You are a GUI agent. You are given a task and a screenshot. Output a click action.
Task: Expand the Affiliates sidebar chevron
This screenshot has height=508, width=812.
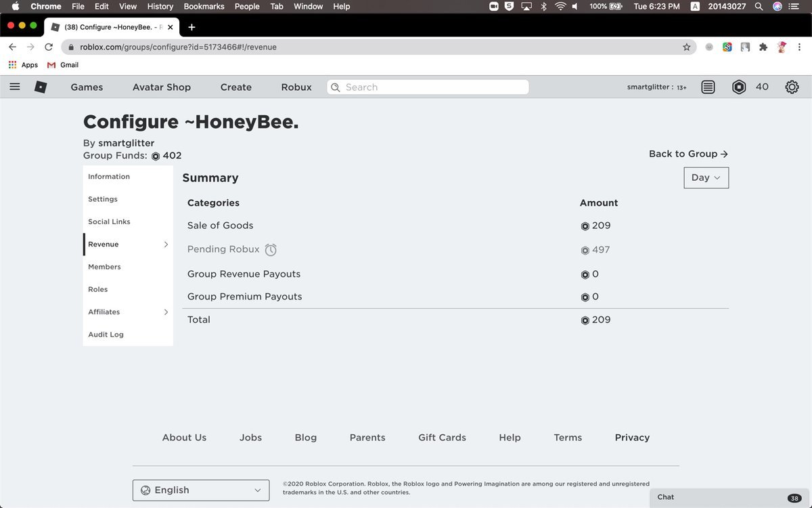coord(166,312)
